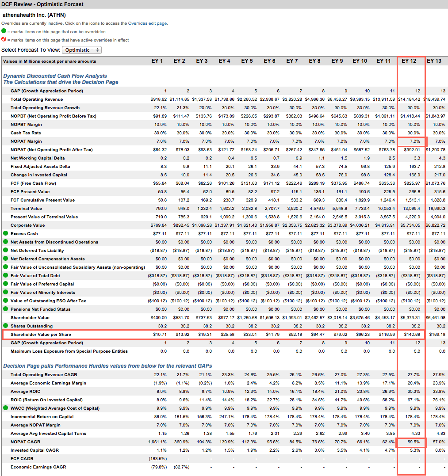Click the Terminal Value row label
Viewport: 448px width, 476px height.
tap(26, 208)
